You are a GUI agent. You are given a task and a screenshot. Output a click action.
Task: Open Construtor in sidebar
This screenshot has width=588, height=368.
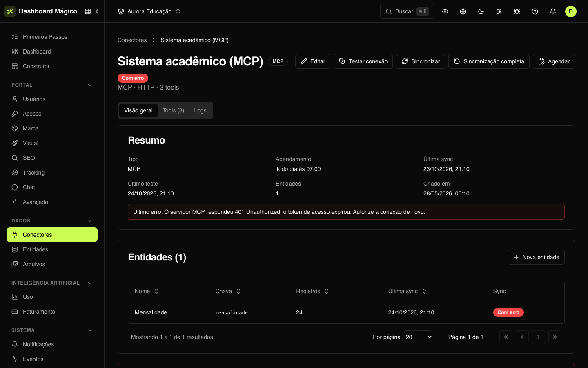tap(52, 66)
